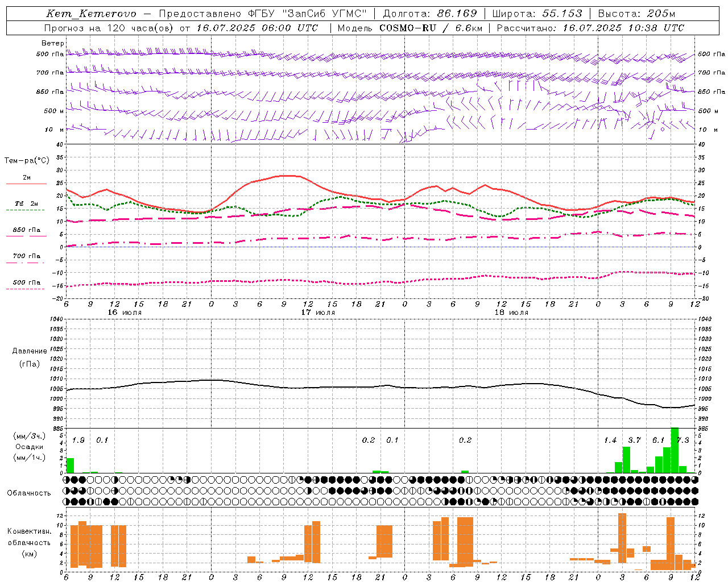Click the 17 июля date label

click(318, 313)
